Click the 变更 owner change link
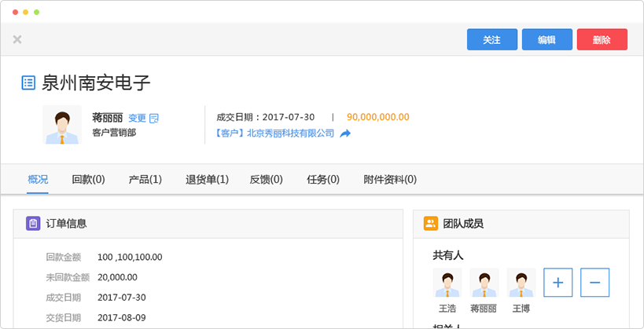This screenshot has width=644, height=329. point(137,119)
